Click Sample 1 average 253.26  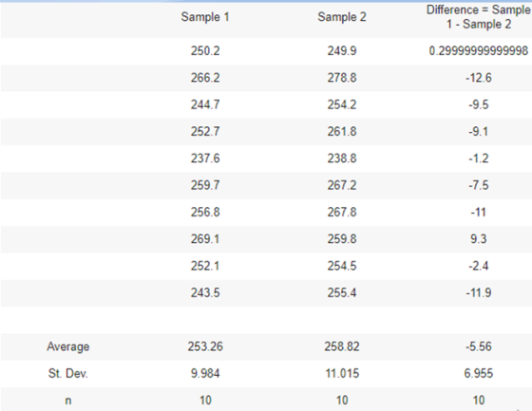205,346
